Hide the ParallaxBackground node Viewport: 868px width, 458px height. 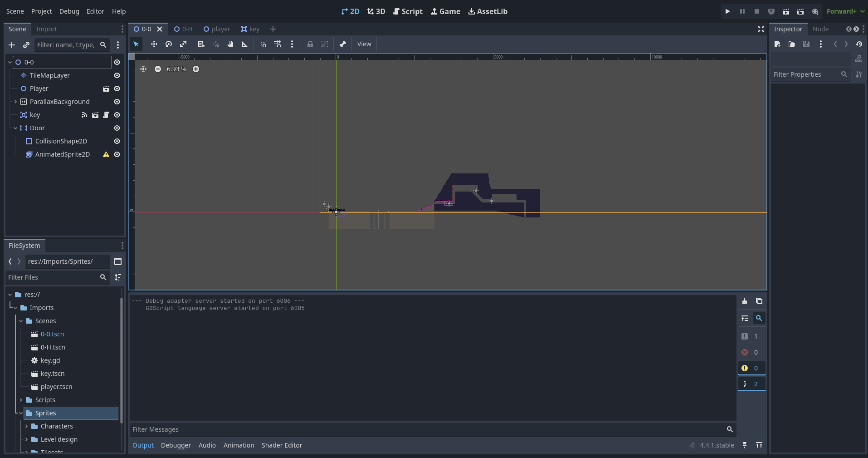[x=117, y=102]
